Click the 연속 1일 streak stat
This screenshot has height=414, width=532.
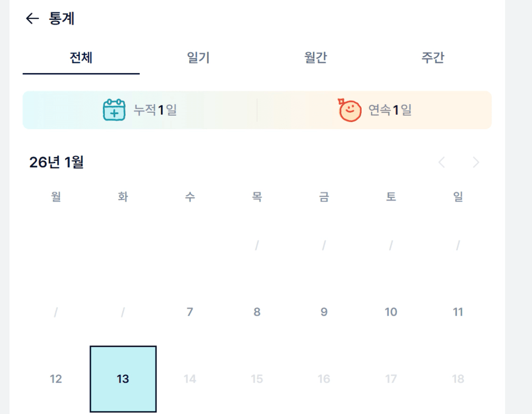pos(390,110)
